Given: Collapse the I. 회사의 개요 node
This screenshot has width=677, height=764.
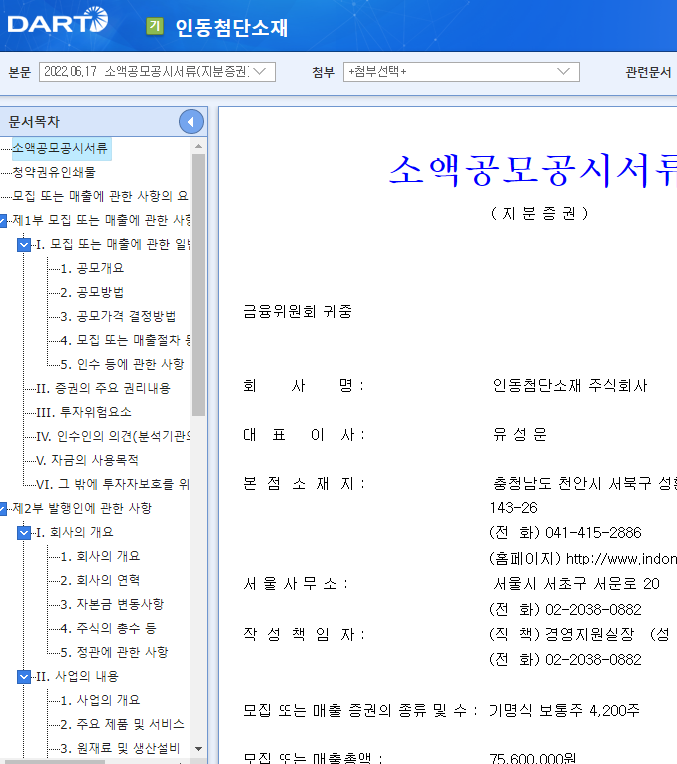Looking at the screenshot, I should pyautogui.click(x=24, y=533).
